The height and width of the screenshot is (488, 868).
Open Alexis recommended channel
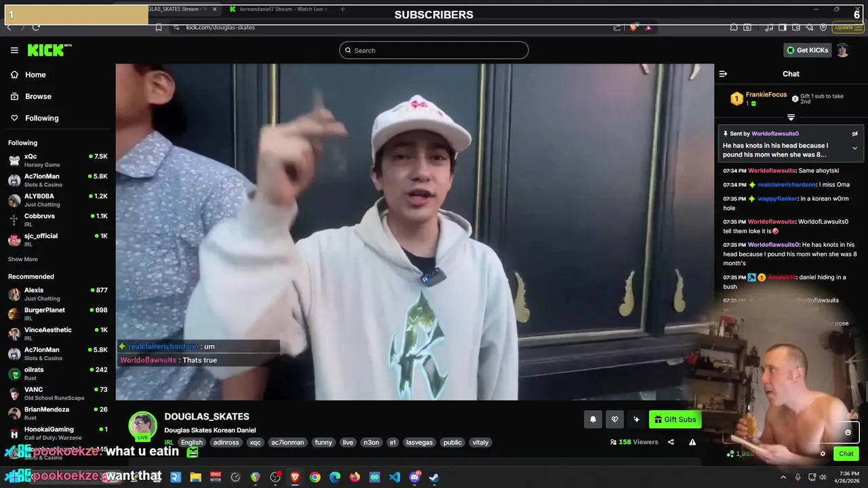click(x=58, y=293)
